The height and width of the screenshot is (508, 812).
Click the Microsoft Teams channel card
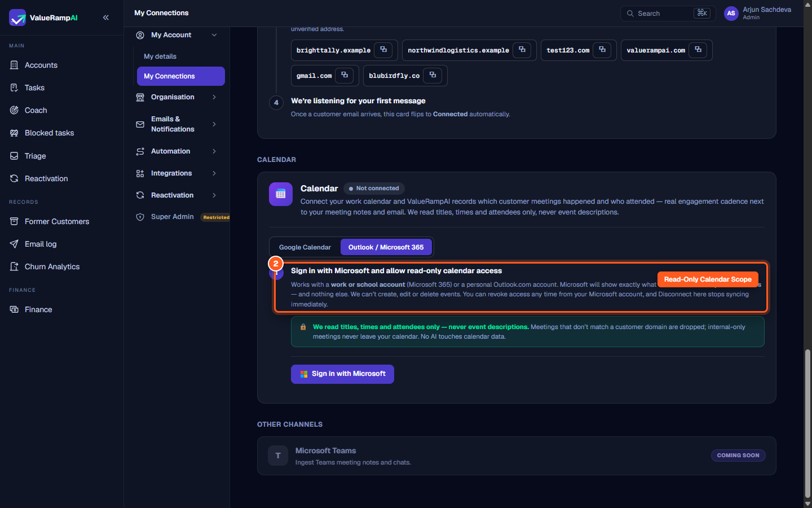517,456
